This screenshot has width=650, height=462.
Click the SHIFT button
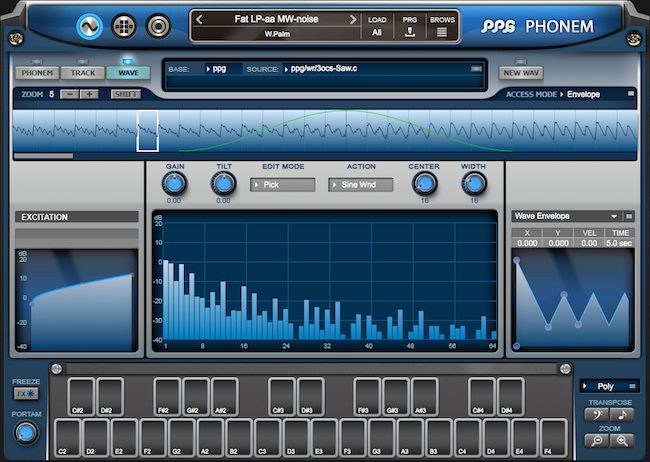[126, 94]
